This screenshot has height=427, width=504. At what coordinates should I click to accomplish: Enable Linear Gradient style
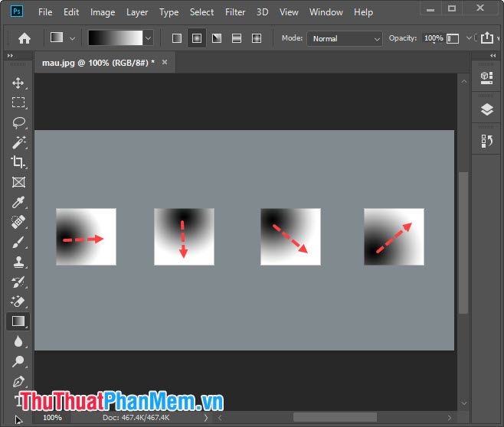pos(177,38)
